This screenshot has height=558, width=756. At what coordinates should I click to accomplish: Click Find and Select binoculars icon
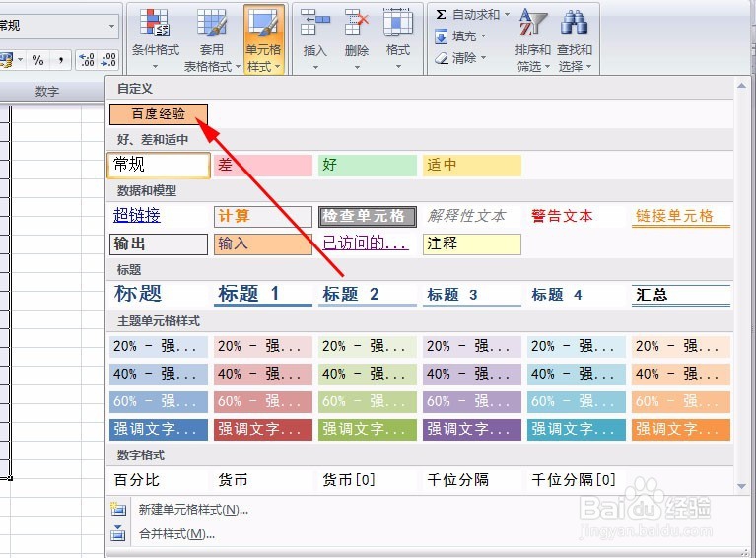574,23
